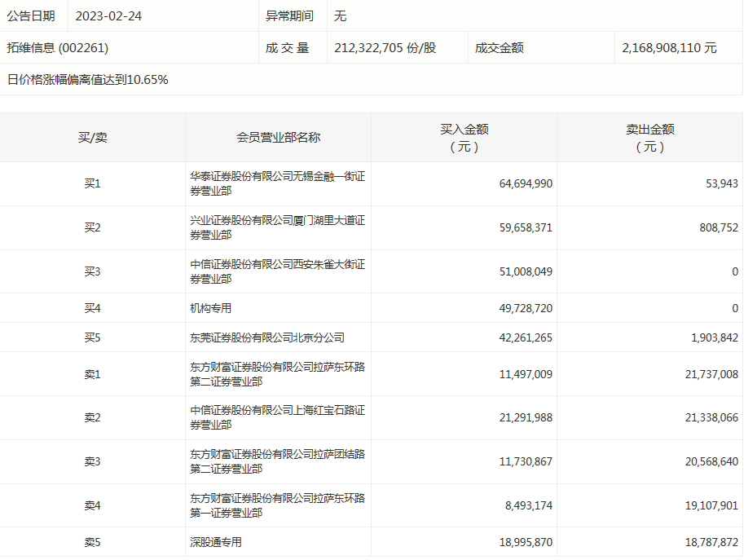Open 中信证券上海红宝石路证券营业部 entry

(x=277, y=418)
